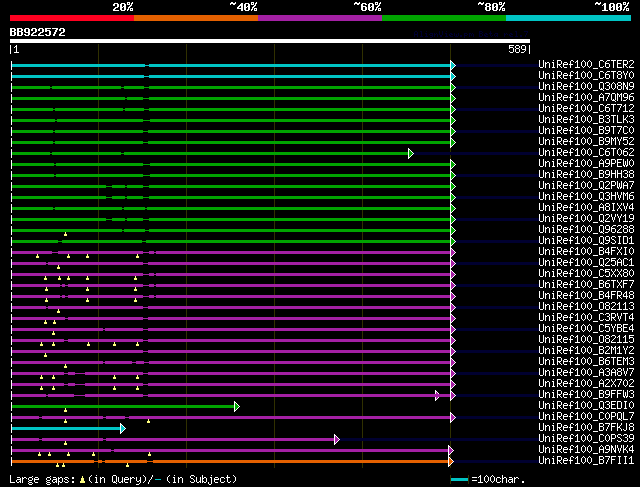Click the red 20% identity legend segment
640x487 pixels.
click(x=71, y=17)
